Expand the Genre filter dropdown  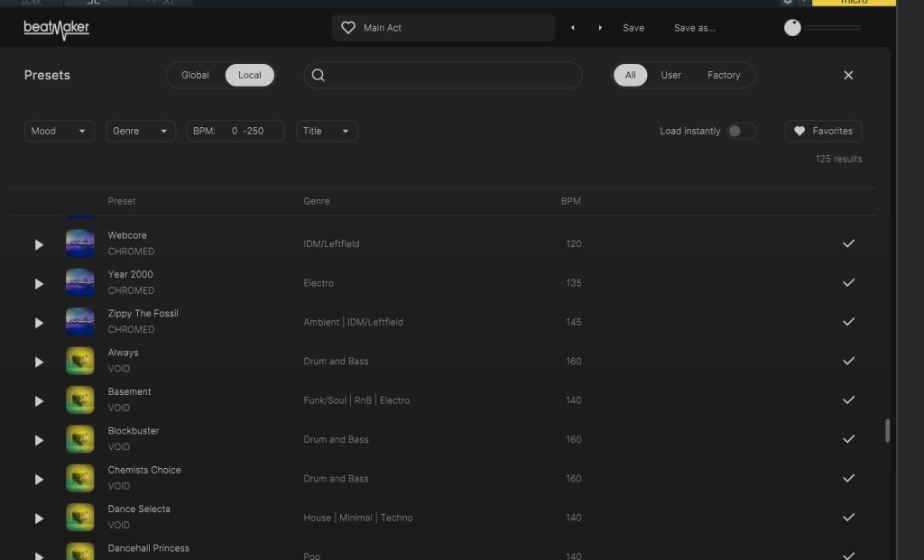click(x=141, y=132)
